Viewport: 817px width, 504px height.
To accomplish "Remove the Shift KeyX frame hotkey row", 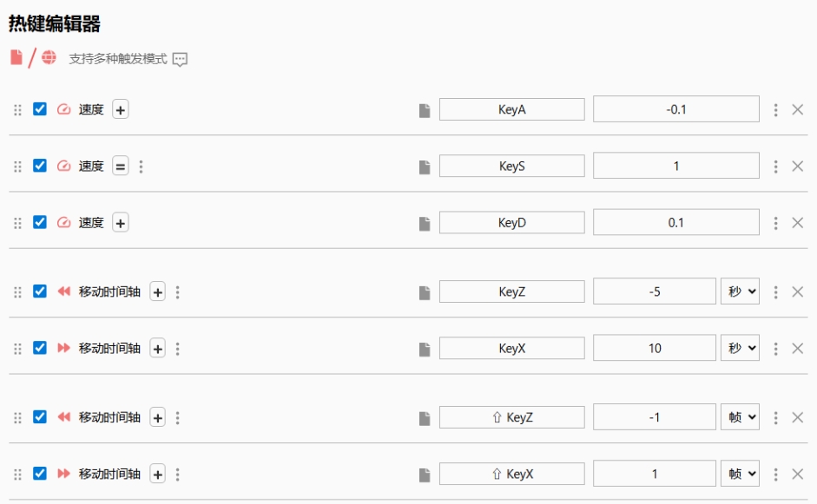I will 798,474.
